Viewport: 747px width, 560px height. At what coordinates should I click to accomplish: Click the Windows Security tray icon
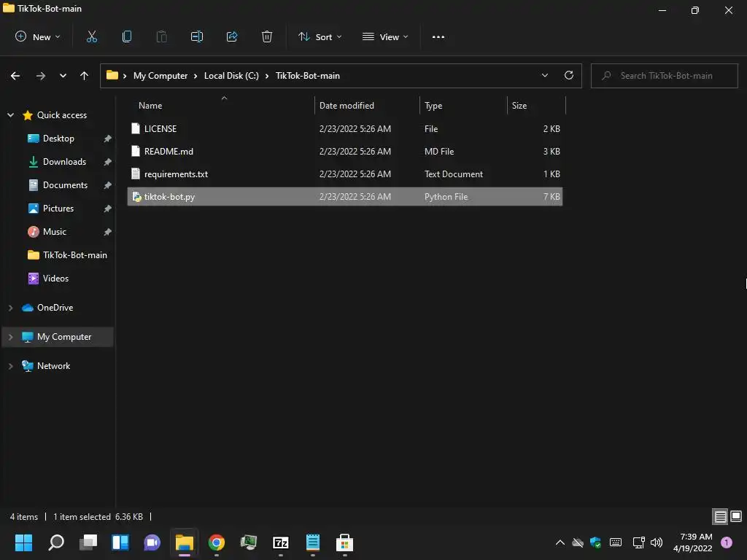pos(595,542)
